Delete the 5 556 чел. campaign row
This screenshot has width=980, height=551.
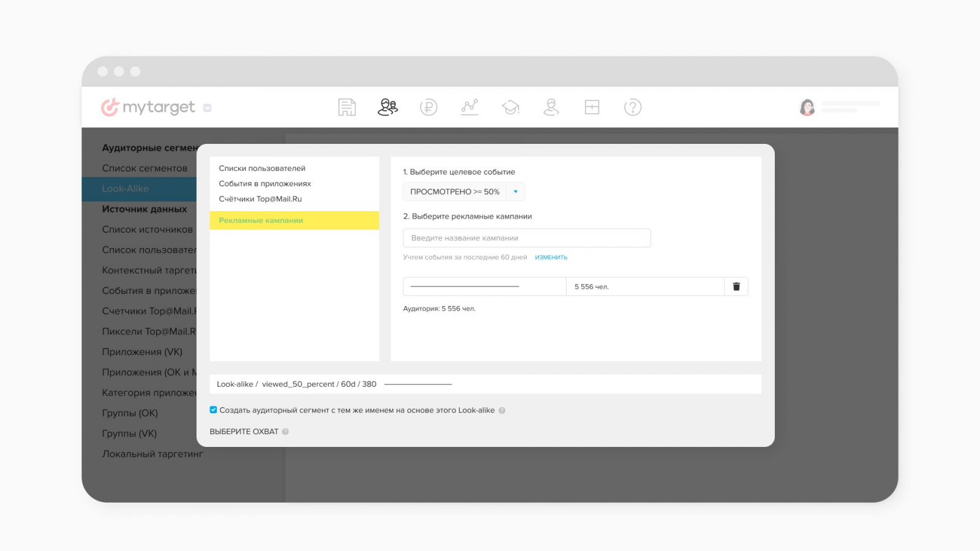tap(736, 287)
